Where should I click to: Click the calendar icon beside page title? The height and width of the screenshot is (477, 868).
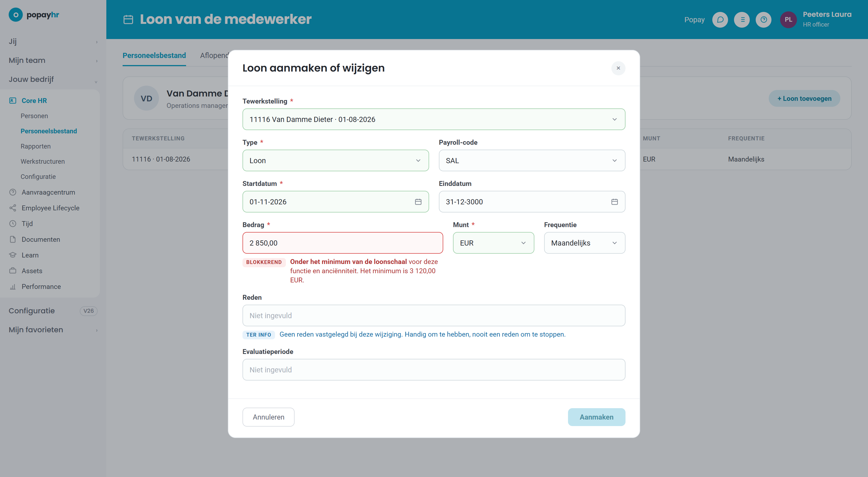click(128, 20)
